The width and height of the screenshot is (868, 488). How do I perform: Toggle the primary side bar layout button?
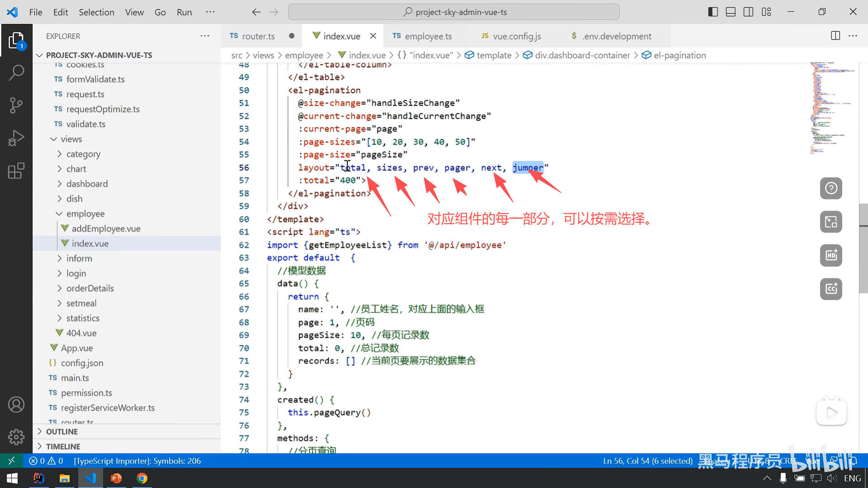pos(713,12)
